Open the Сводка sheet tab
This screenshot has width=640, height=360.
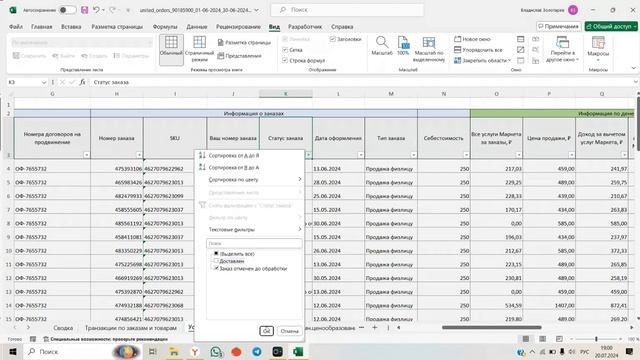[63, 328]
